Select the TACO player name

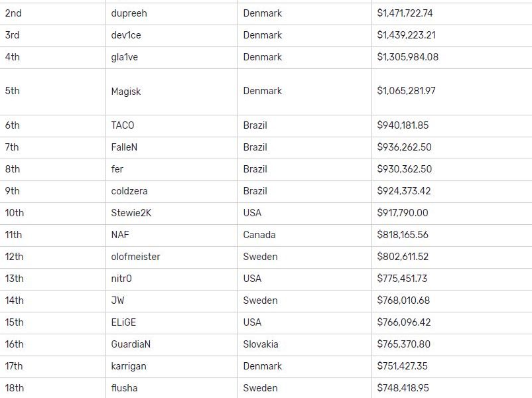(x=123, y=125)
